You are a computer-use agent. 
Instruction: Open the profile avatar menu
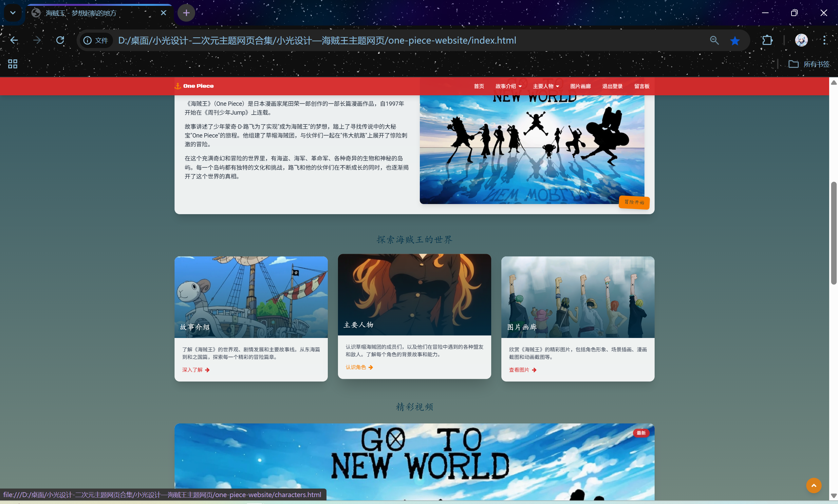801,40
